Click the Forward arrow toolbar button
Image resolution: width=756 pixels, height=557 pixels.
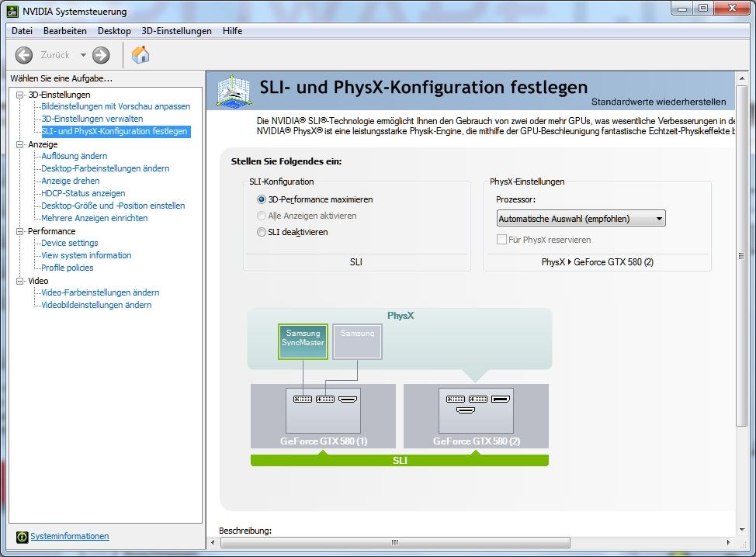coord(101,55)
